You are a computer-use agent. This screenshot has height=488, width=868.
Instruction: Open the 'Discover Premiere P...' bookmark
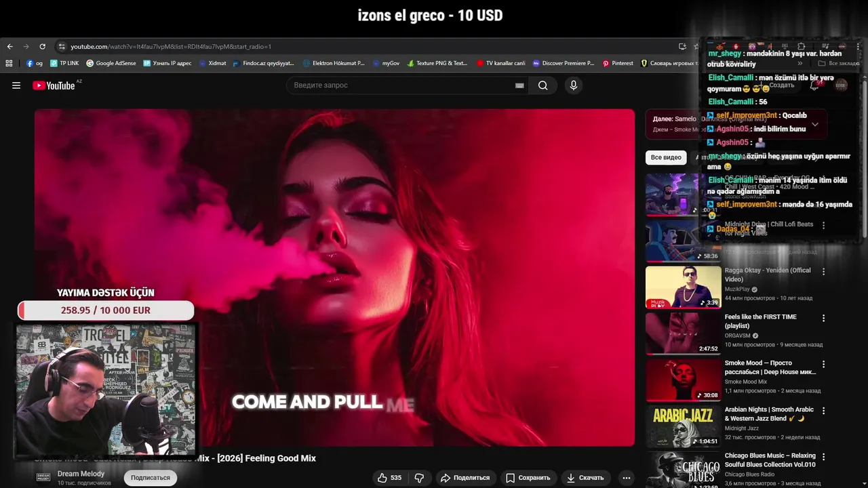click(564, 63)
